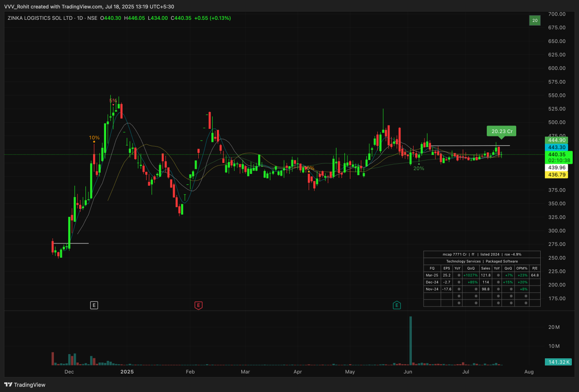This screenshot has width=579, height=392.
Task: Click the EPS column header
Action: tap(447, 268)
